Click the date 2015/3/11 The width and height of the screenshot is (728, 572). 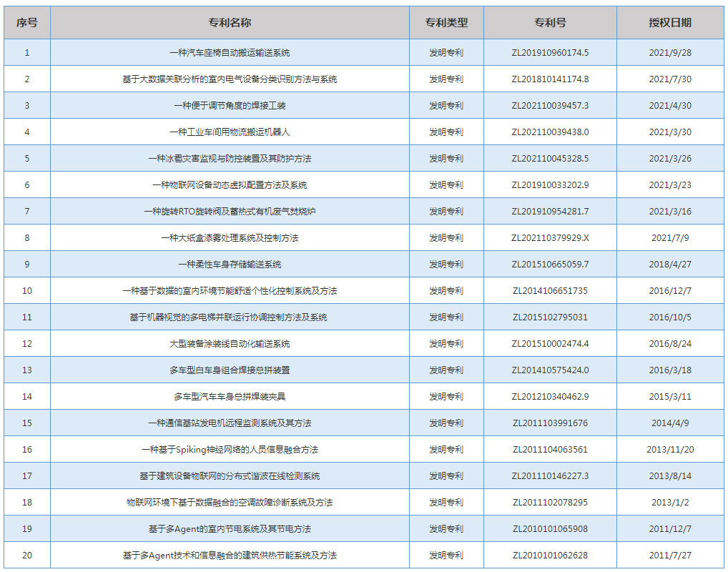click(x=670, y=397)
